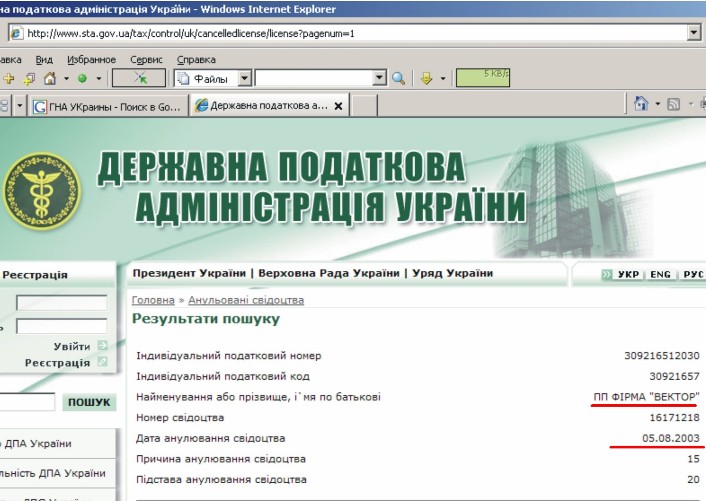Open Анульовані свідоцтва breadcrumb link
This screenshot has height=501, width=706.
[246, 300]
